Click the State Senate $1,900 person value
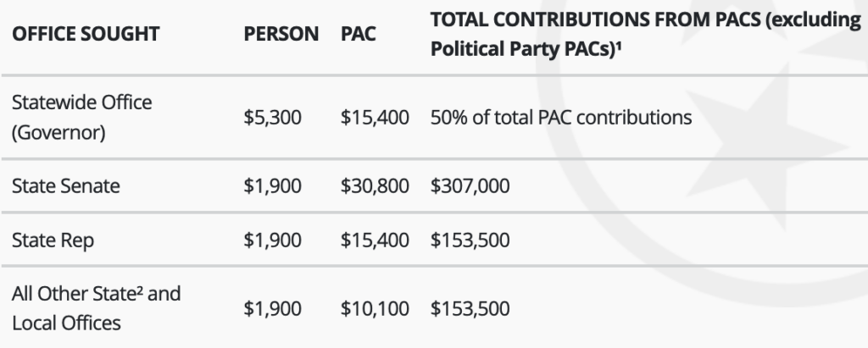868x348 pixels. (x=272, y=186)
